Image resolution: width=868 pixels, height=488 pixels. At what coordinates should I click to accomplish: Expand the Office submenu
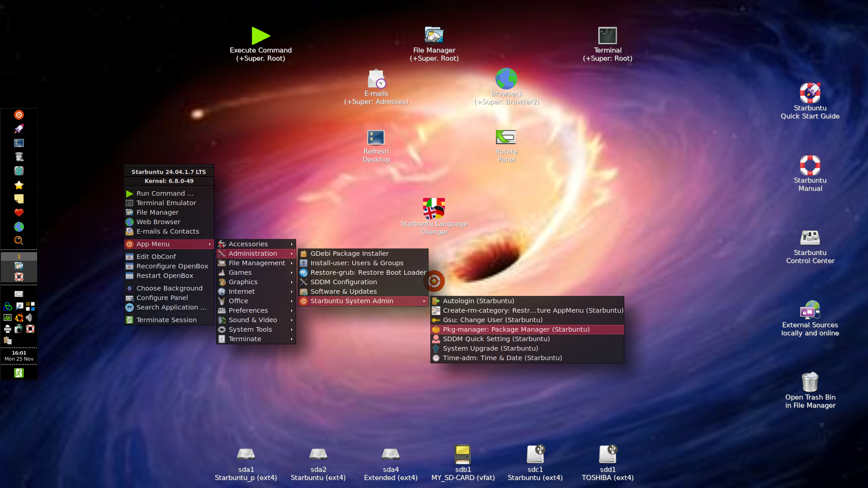pos(256,301)
